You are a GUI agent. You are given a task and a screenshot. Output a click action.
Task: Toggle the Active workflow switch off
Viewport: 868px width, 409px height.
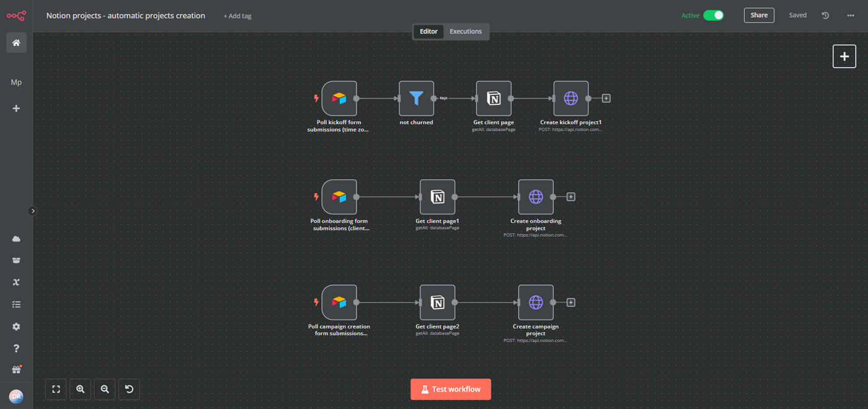tap(714, 16)
